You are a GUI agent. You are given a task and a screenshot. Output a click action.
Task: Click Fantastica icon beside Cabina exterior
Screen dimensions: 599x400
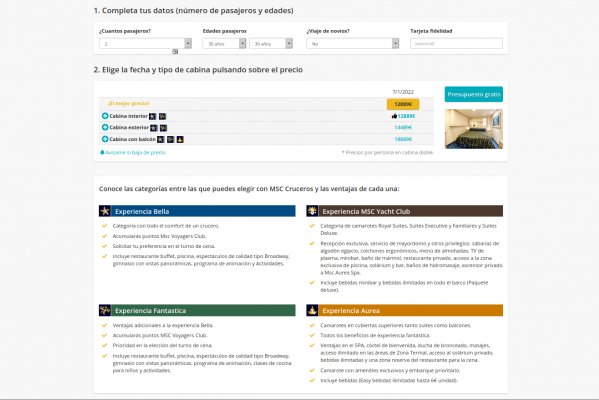coord(163,128)
